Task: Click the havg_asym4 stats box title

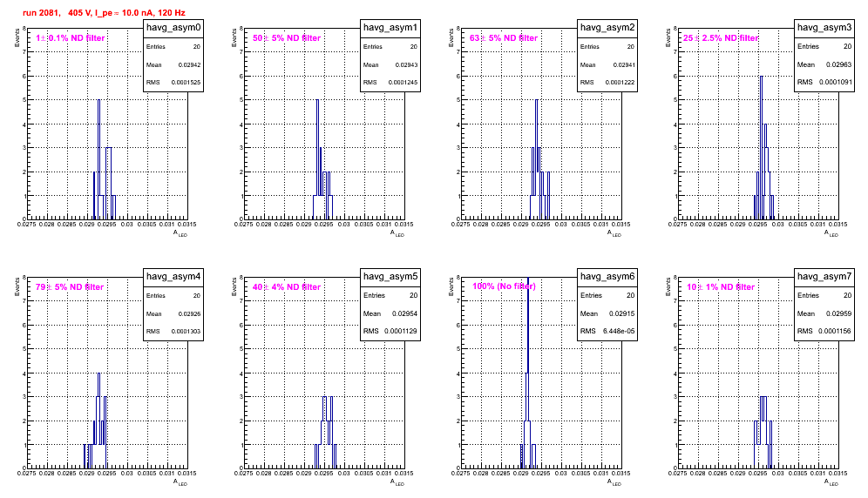Action: pyautogui.click(x=173, y=277)
